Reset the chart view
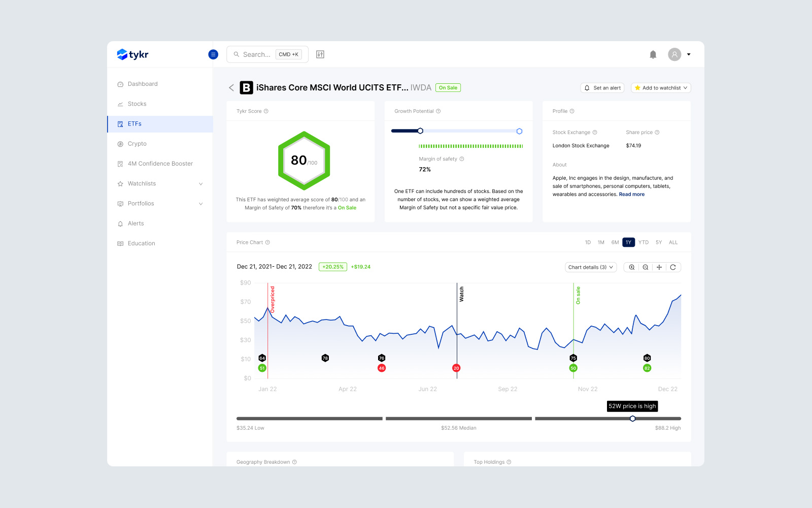This screenshot has width=812, height=508. pos(673,267)
